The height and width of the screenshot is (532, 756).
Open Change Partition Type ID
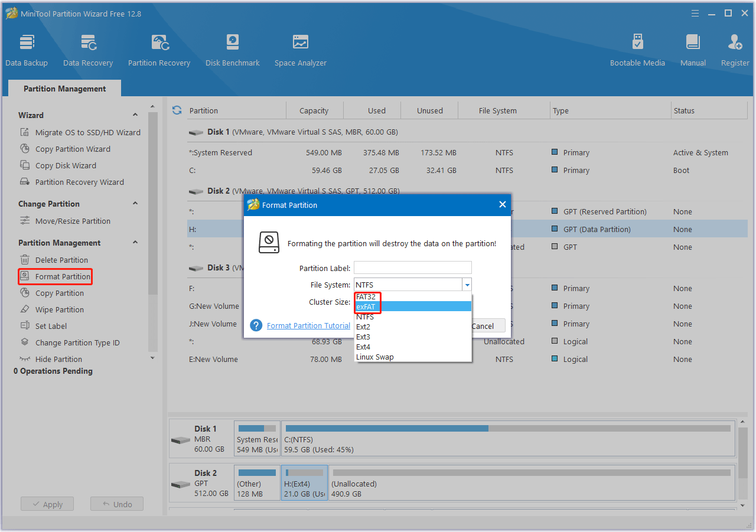coord(70,342)
